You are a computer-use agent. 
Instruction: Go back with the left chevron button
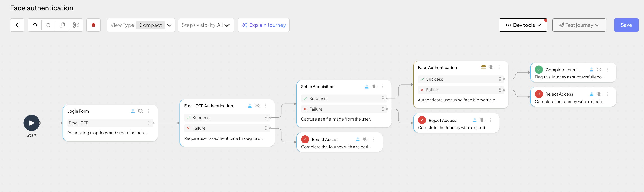(x=17, y=25)
